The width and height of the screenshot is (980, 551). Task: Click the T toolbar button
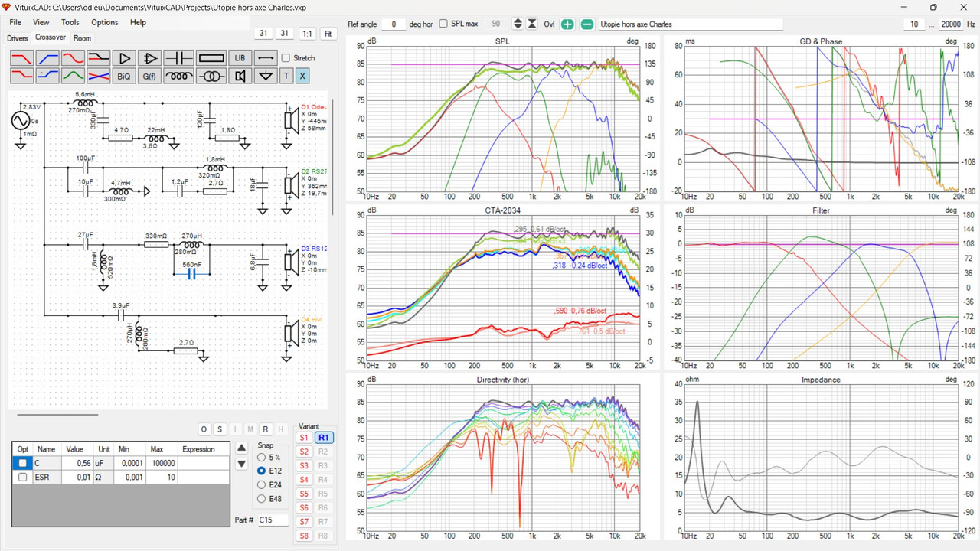pos(286,76)
